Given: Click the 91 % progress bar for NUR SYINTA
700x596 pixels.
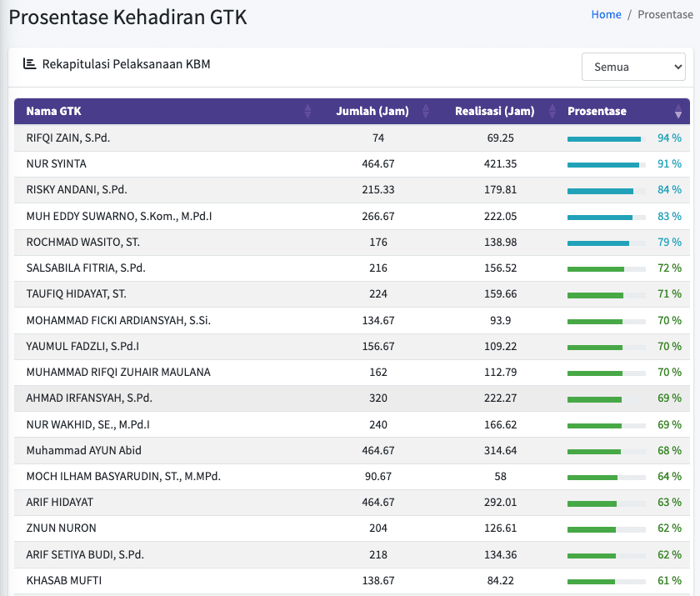Looking at the screenshot, I should pos(607,165).
